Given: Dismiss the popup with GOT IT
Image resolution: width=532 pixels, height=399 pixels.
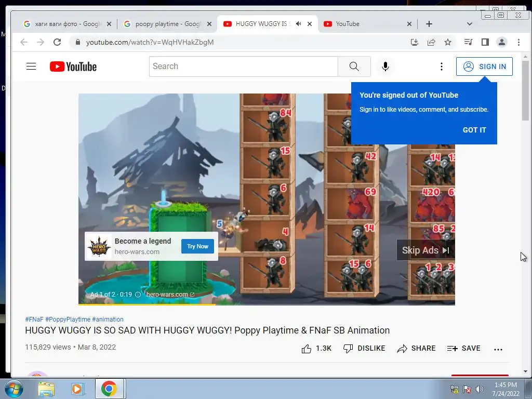Looking at the screenshot, I should [x=474, y=130].
